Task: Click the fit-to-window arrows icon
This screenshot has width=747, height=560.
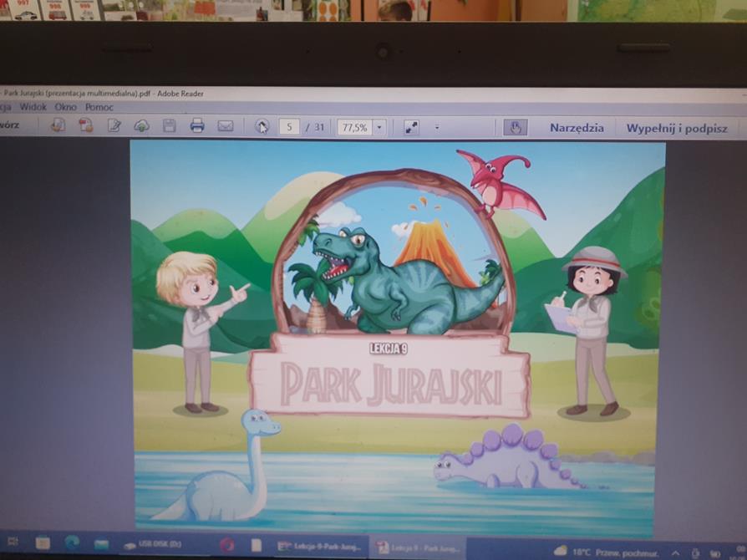Action: (x=411, y=127)
